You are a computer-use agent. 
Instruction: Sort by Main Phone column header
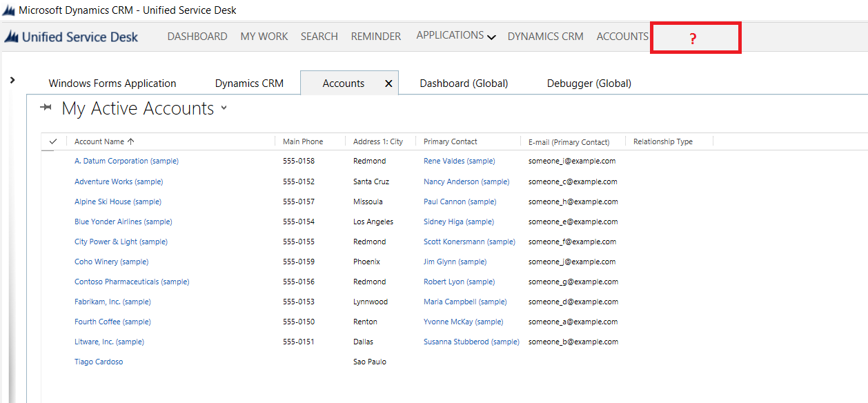(x=303, y=141)
